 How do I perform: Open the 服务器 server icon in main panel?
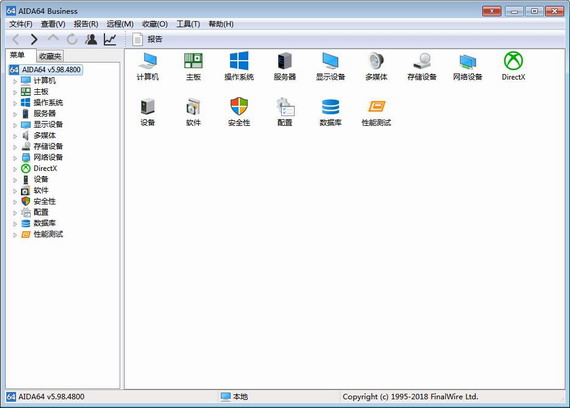click(x=285, y=66)
